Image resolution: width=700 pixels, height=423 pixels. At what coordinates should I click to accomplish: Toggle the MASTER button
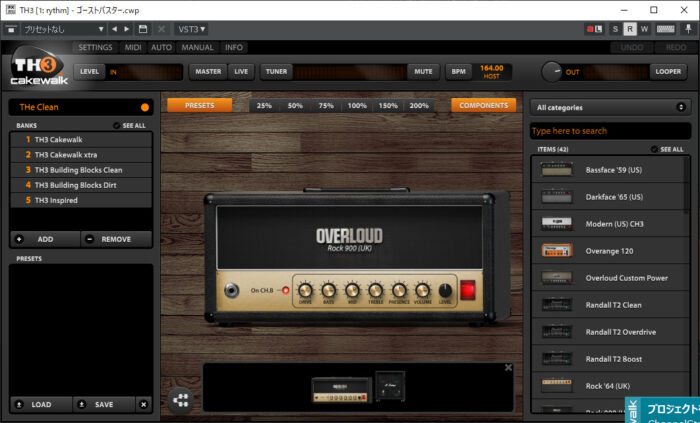pyautogui.click(x=208, y=72)
